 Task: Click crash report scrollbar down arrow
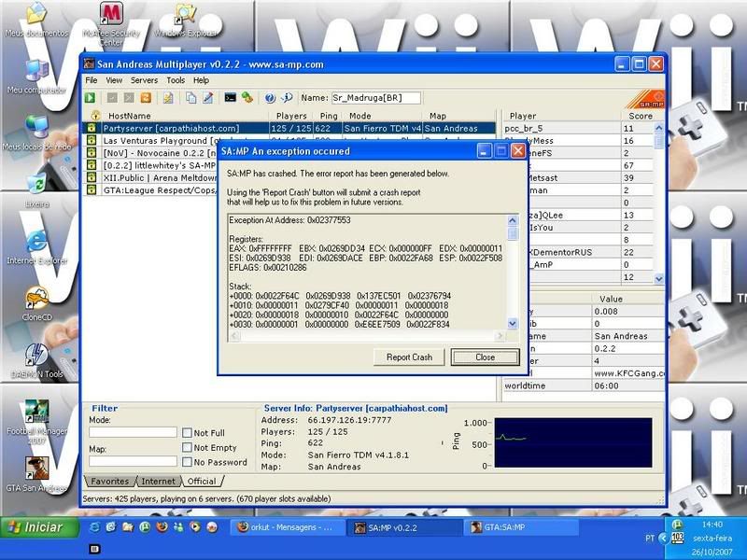pos(513,324)
